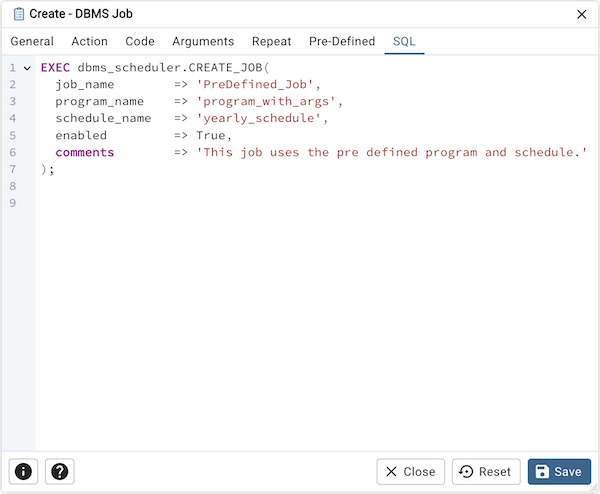Screen dimensions: 600x494
Task: Switch to the Pre-Defined tab
Action: tap(342, 41)
